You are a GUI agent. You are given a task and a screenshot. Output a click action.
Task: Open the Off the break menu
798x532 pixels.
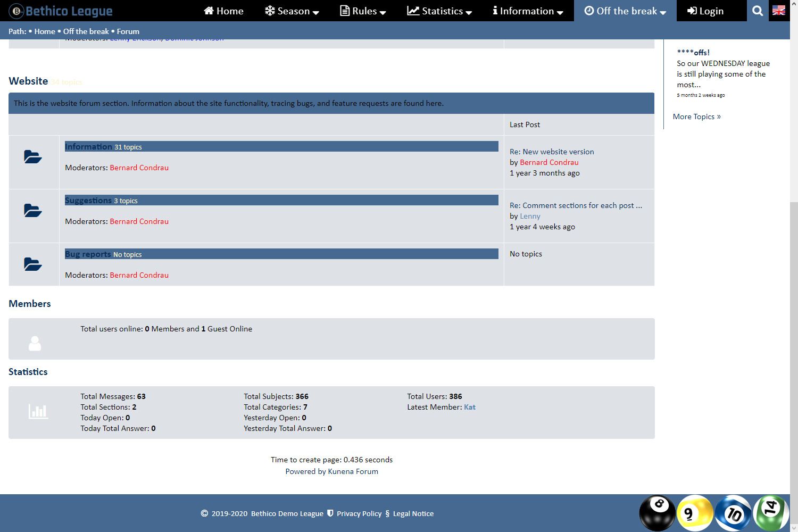click(625, 11)
